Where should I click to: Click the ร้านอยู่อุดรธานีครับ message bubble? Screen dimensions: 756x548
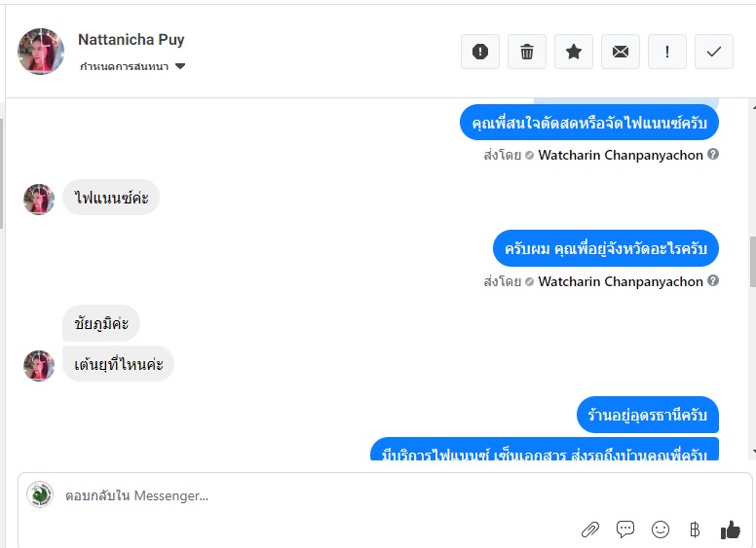coord(648,415)
